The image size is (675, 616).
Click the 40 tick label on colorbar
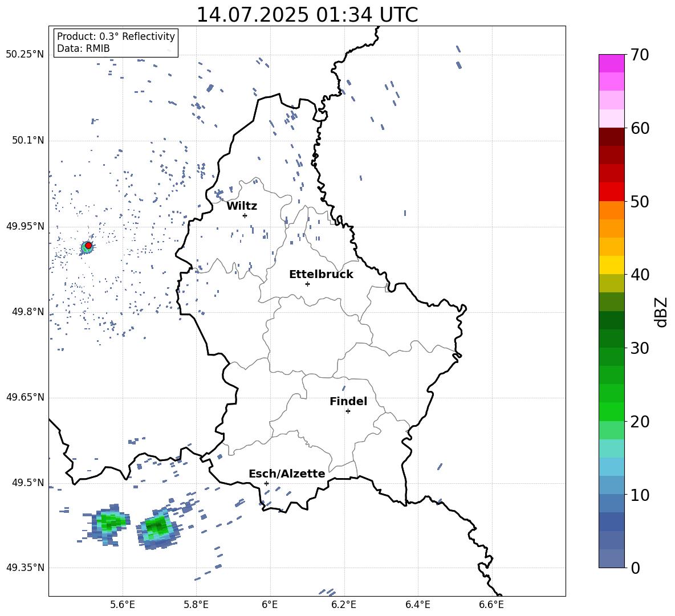pos(640,275)
